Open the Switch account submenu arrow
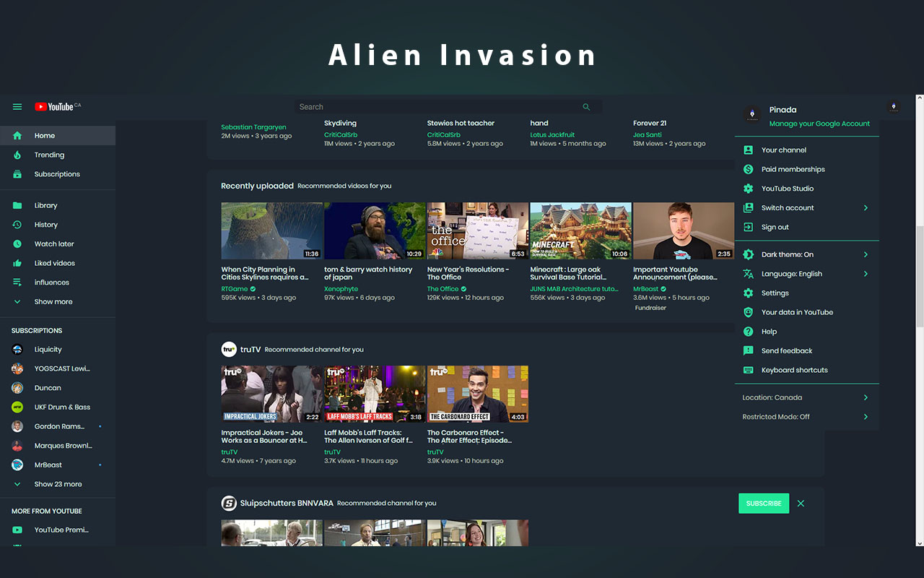 point(866,208)
